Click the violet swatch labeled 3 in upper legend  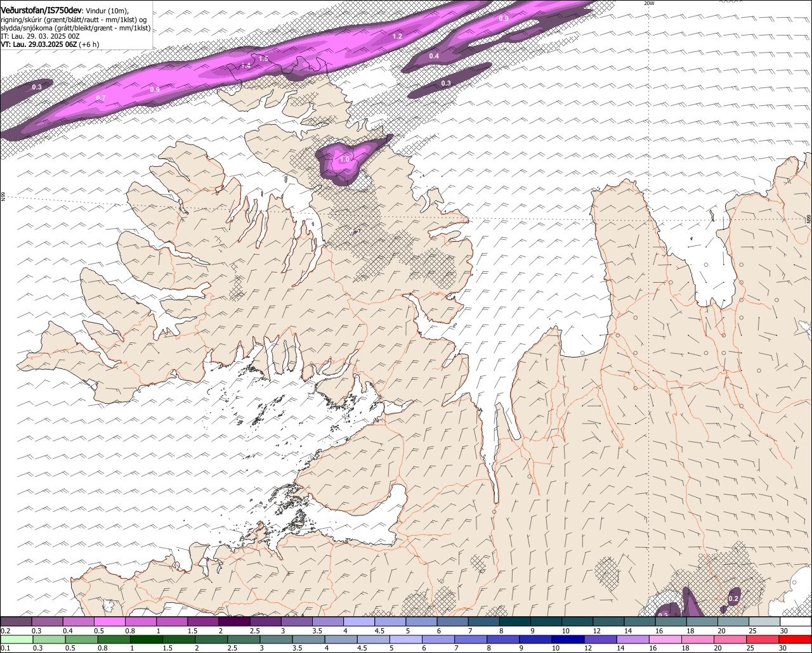(x=296, y=621)
